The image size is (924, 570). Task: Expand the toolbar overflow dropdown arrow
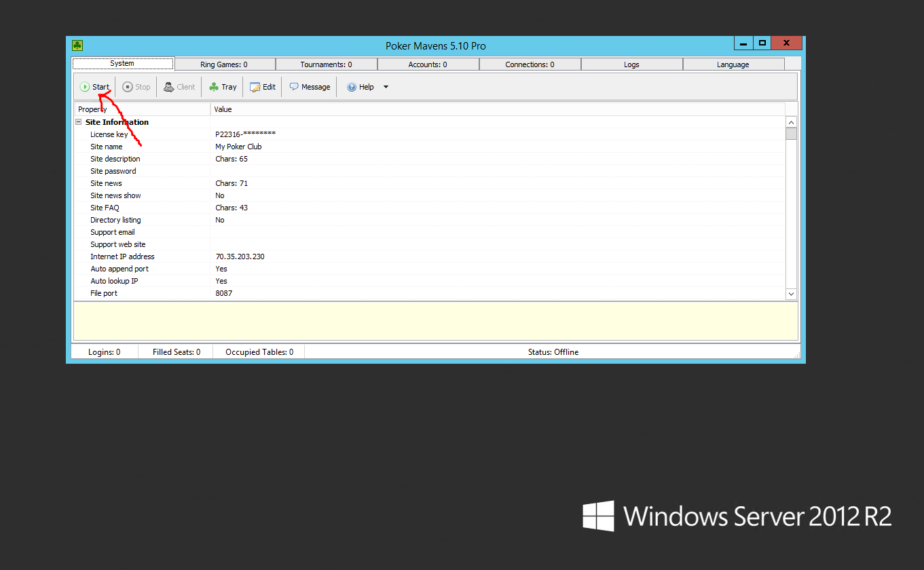pos(386,87)
